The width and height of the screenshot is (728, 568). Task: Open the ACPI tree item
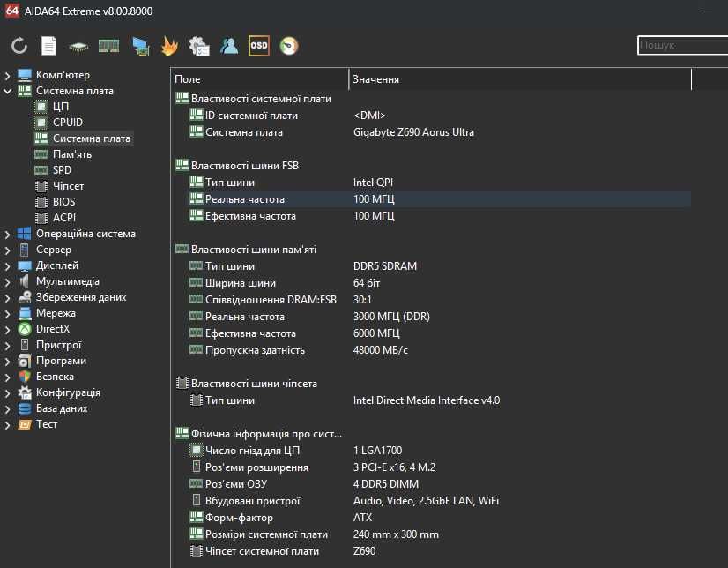[x=64, y=218]
